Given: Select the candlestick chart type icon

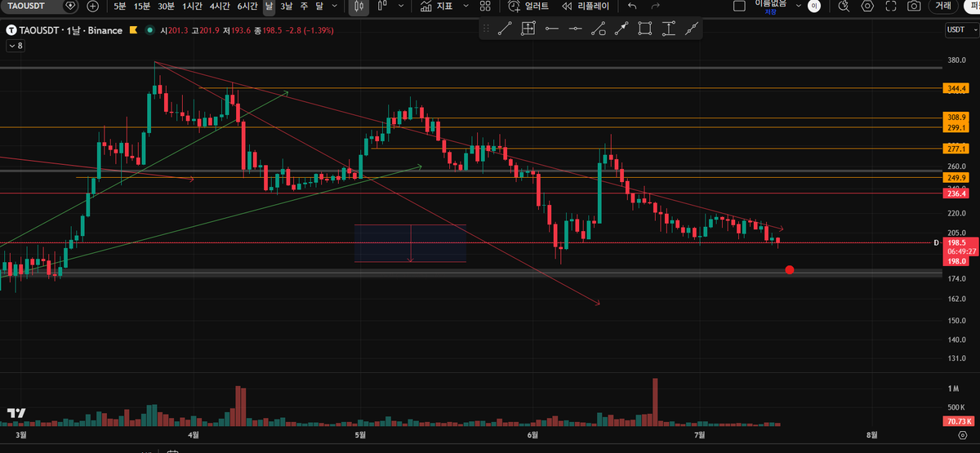Looking at the screenshot, I should click(358, 6).
